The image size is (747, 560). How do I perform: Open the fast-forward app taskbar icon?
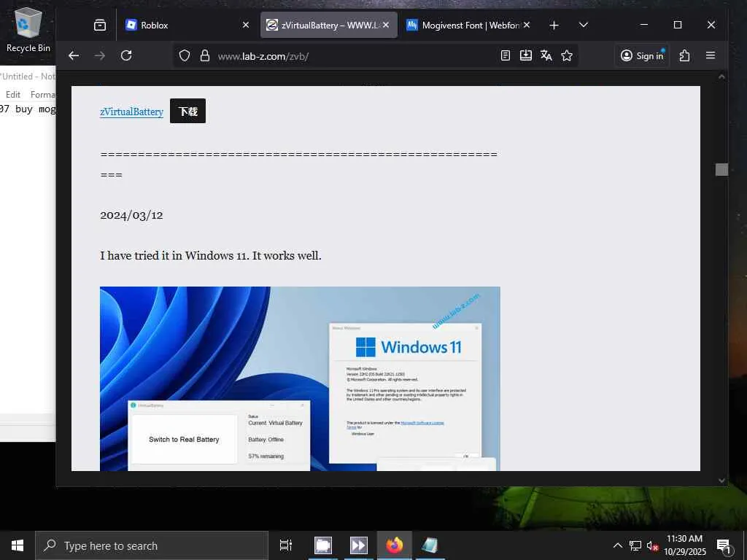point(358,545)
